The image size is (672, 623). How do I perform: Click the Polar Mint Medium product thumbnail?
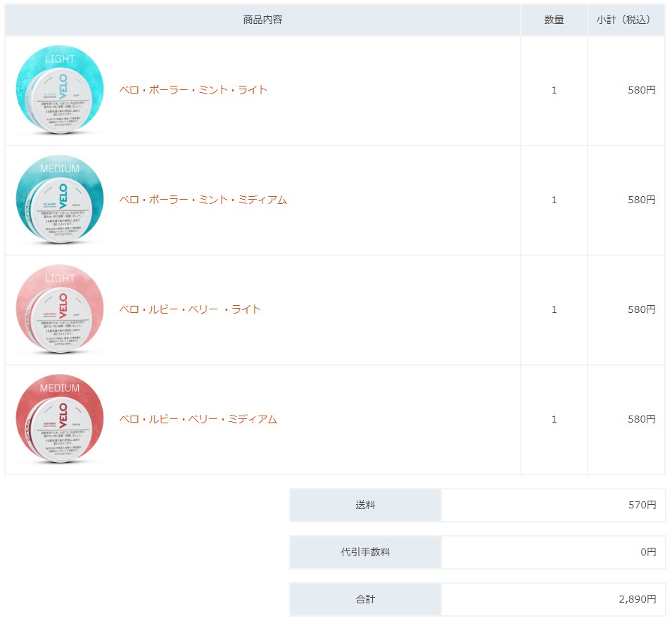click(x=60, y=200)
